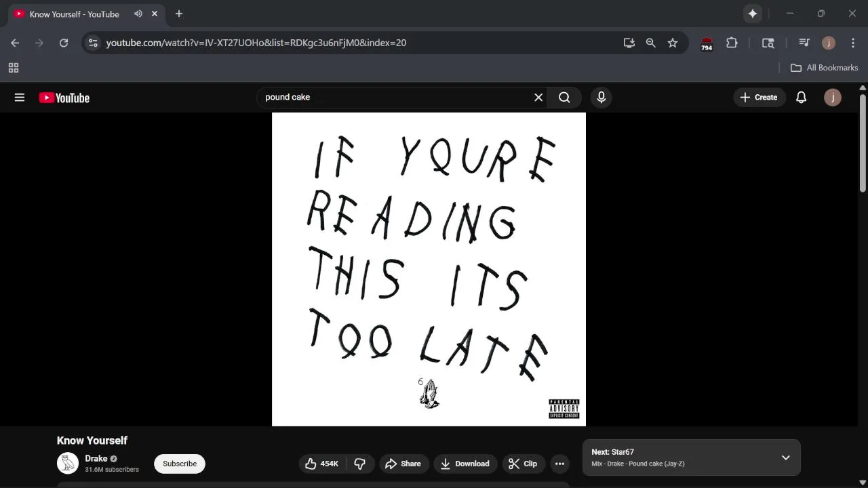
Task: Download the video
Action: coord(465,464)
